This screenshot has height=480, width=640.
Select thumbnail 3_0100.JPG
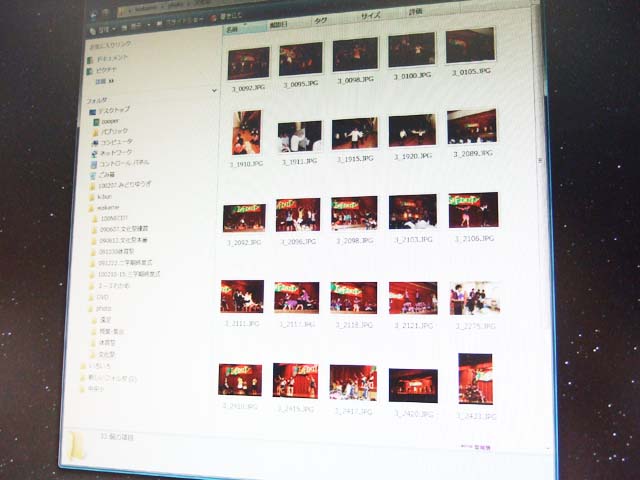(x=411, y=50)
